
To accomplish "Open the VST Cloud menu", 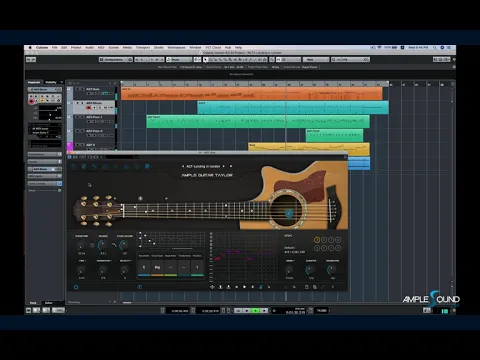I will (x=213, y=48).
